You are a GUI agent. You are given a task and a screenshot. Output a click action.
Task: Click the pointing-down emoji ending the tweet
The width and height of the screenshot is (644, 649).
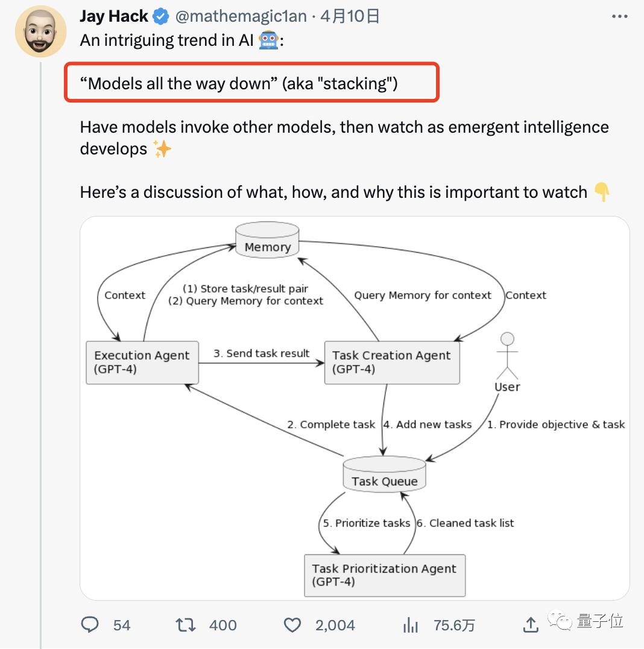(x=602, y=192)
